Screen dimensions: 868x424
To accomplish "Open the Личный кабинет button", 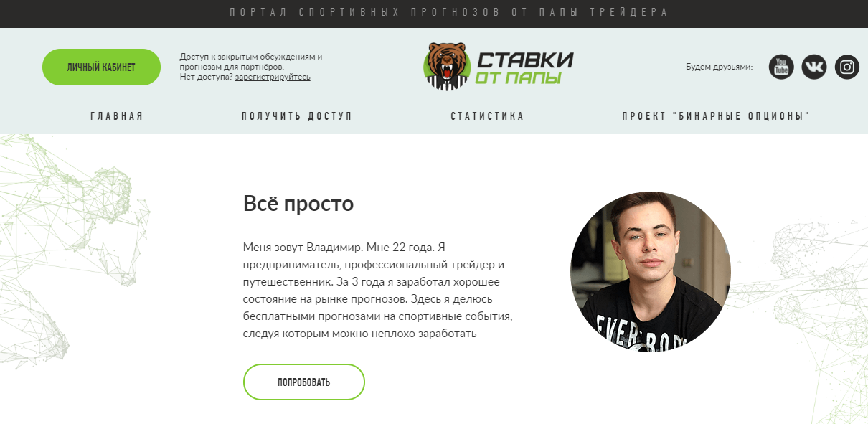I will [101, 67].
